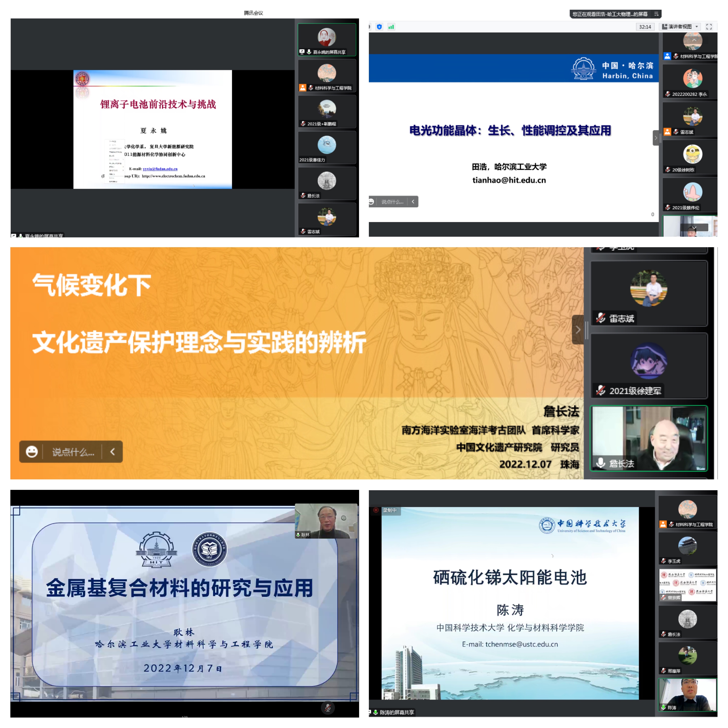Click the red recording indicator 录制中
The height and width of the screenshot is (728, 728).
(x=376, y=510)
